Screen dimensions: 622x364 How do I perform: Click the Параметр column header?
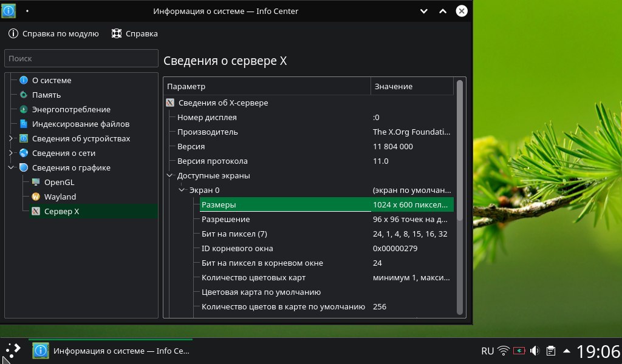pos(267,86)
